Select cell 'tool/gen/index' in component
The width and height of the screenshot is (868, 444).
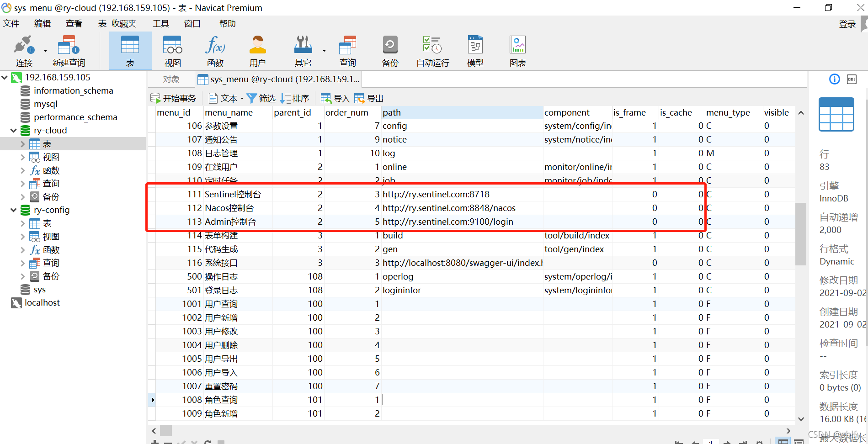tap(577, 249)
